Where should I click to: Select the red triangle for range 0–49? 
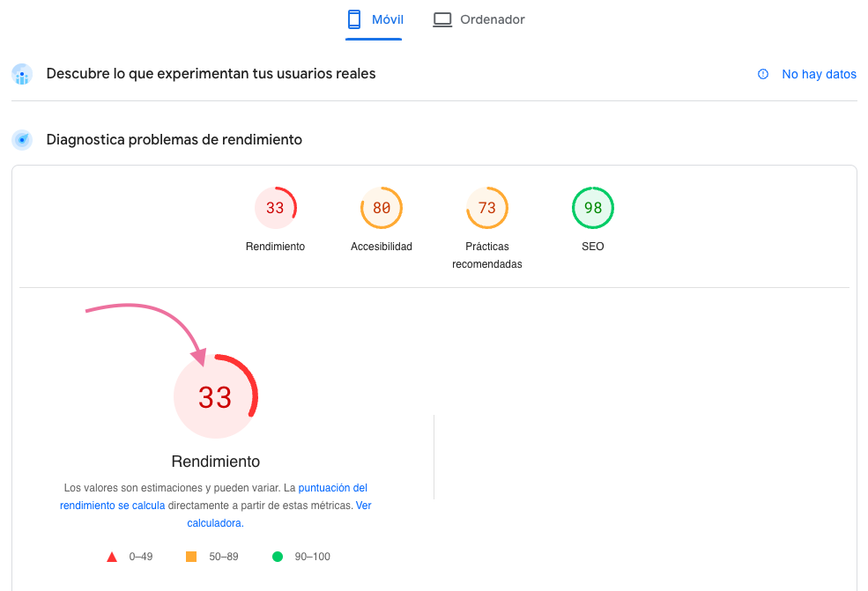[112, 556]
